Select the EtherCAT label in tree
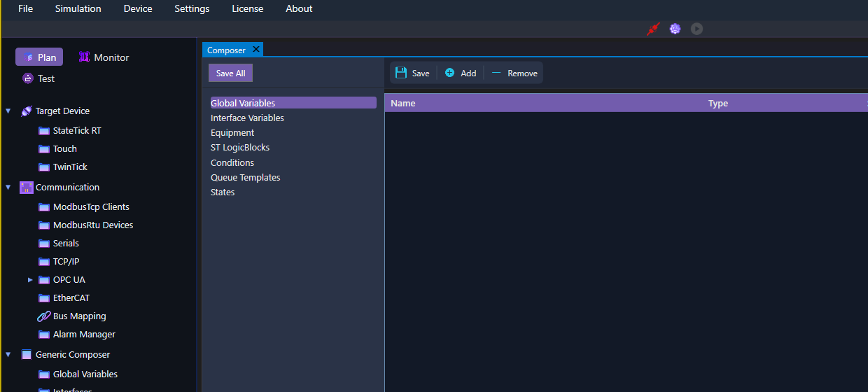The image size is (868, 392). click(71, 297)
